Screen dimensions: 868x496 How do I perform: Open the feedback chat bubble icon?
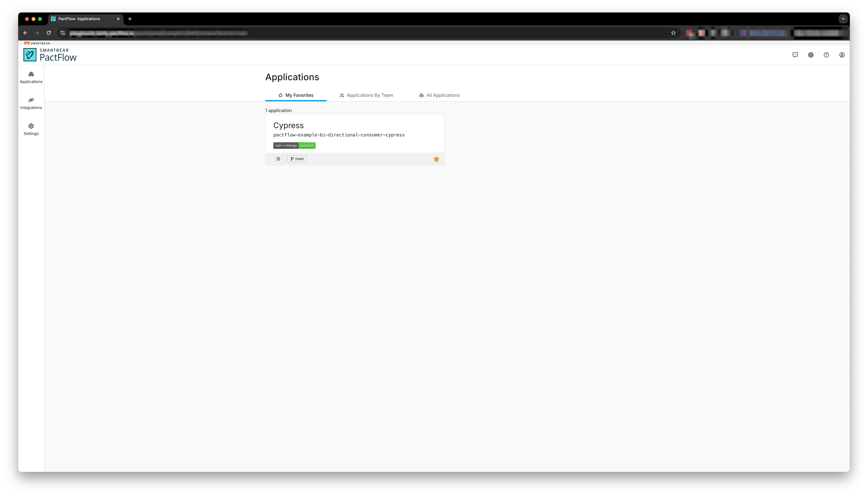click(795, 55)
